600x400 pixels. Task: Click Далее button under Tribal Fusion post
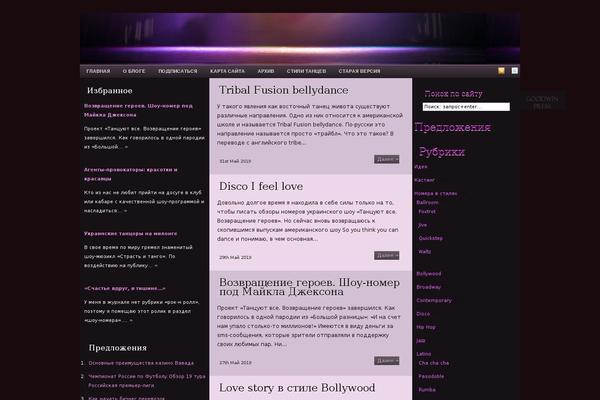387,159
